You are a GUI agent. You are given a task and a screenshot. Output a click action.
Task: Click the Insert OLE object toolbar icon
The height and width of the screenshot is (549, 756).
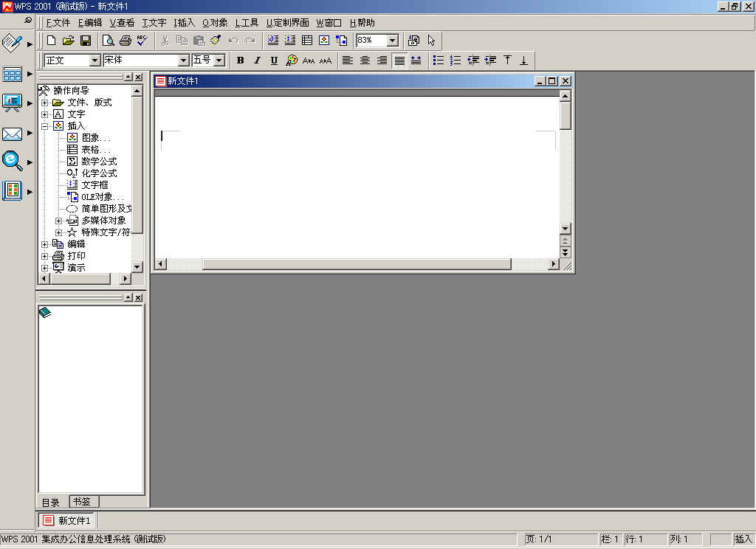pyautogui.click(x=341, y=41)
